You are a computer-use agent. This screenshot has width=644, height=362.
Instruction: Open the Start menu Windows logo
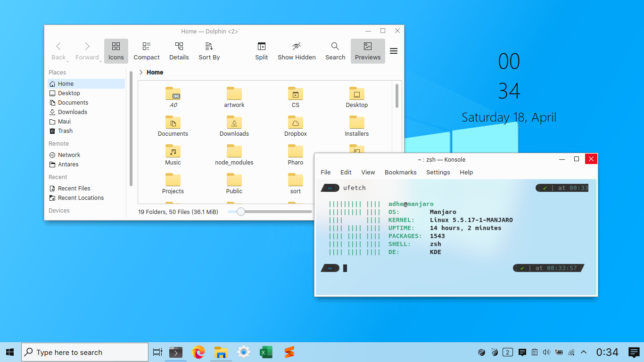pyautogui.click(x=10, y=352)
